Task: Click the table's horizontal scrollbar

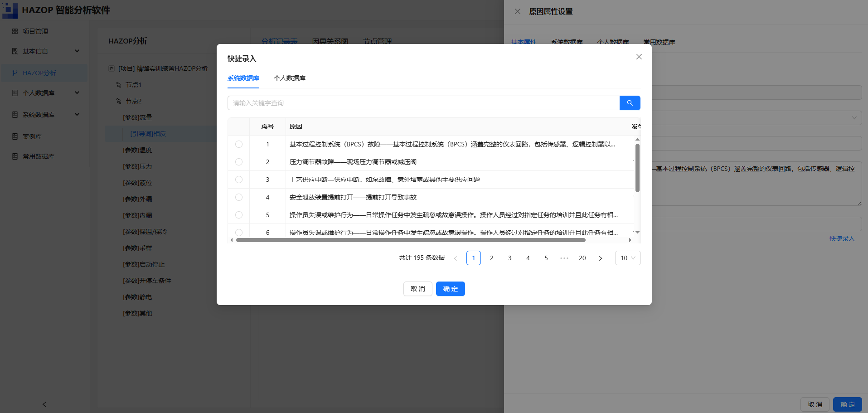Action: [411, 240]
